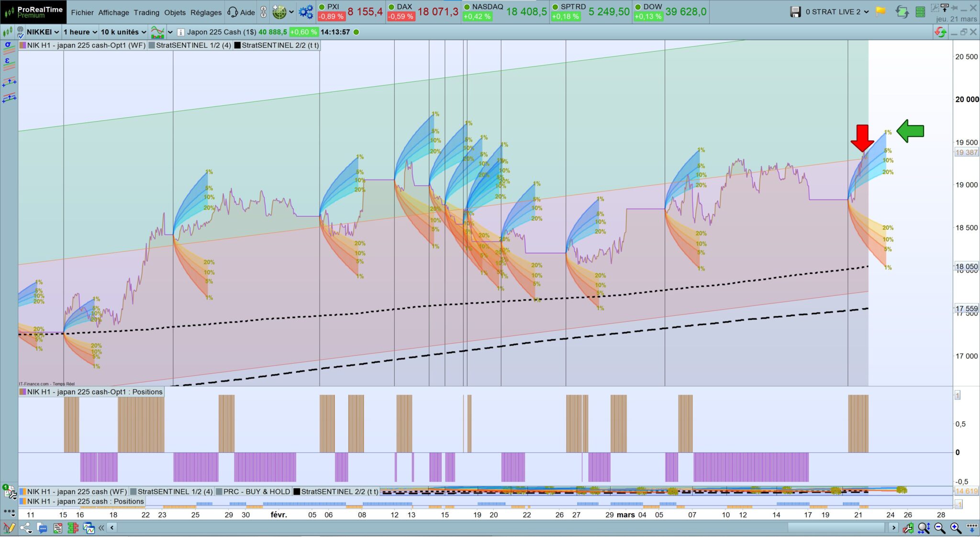Click the share chart icon
Image resolution: width=980 pixels, height=537 pixels.
(x=25, y=528)
